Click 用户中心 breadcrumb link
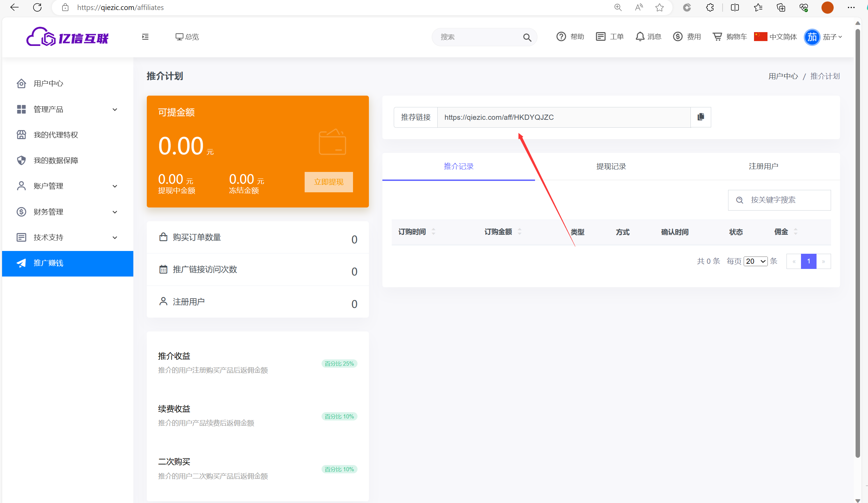868x503 pixels. (783, 76)
